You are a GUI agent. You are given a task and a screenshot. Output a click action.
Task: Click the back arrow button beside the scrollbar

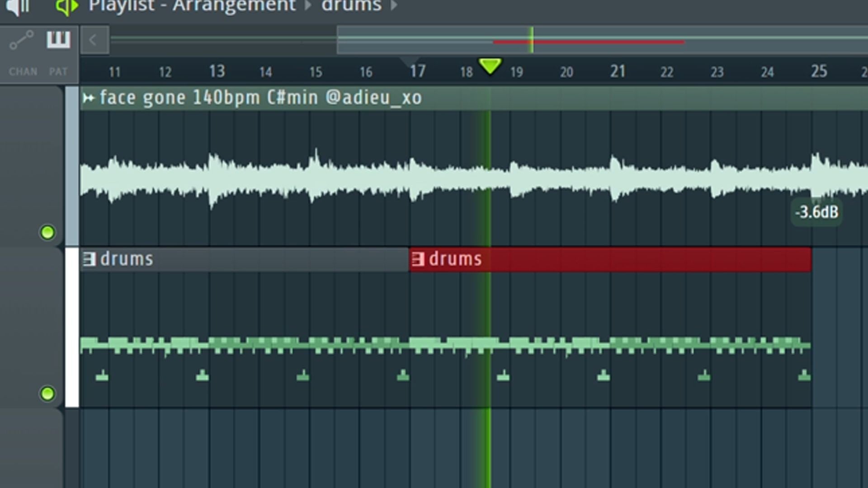tap(94, 40)
